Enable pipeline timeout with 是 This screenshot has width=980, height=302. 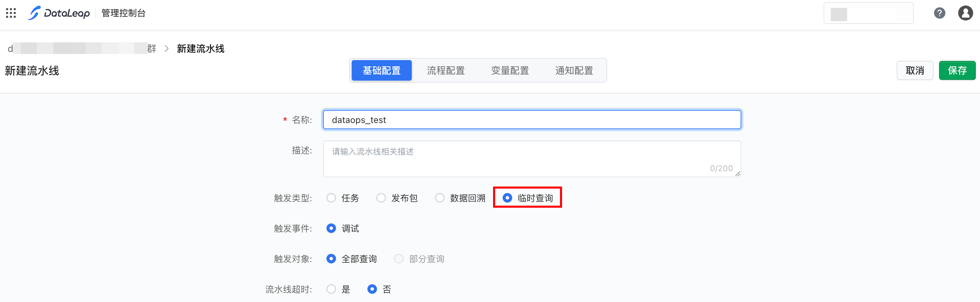point(331,289)
